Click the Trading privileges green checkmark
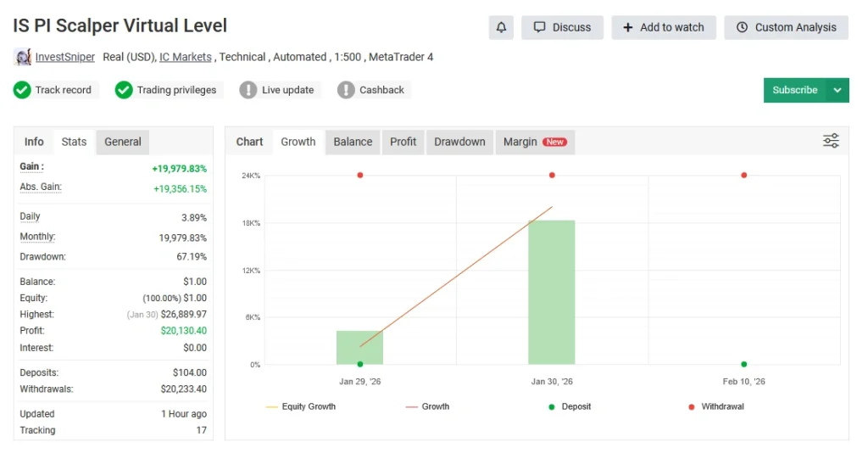Screen dimensions: 868x453 124,90
